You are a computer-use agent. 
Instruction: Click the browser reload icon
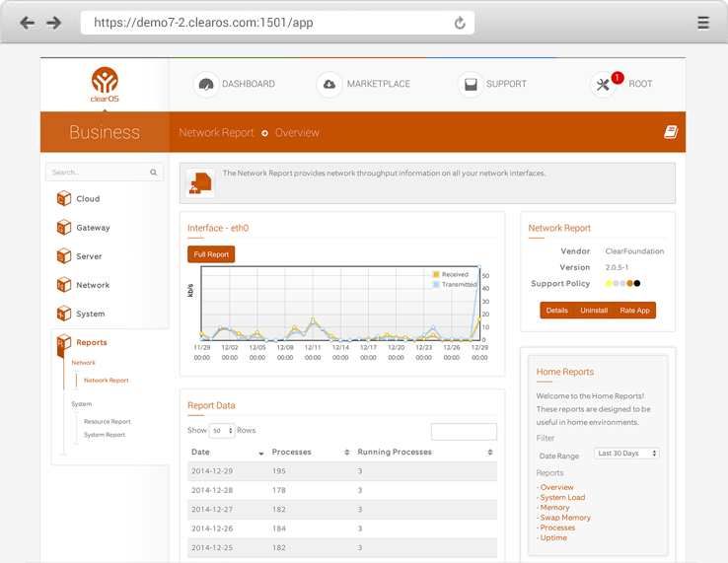pos(460,23)
